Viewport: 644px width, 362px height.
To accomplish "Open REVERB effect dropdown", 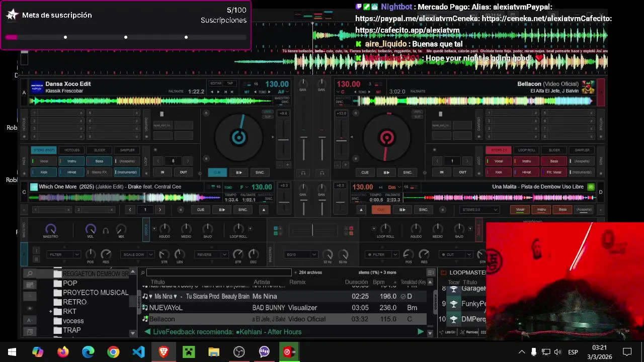I will 210,254.
